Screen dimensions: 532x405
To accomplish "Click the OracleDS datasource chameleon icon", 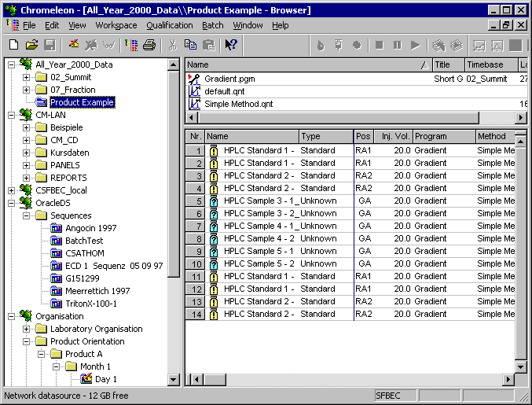I will [x=26, y=203].
